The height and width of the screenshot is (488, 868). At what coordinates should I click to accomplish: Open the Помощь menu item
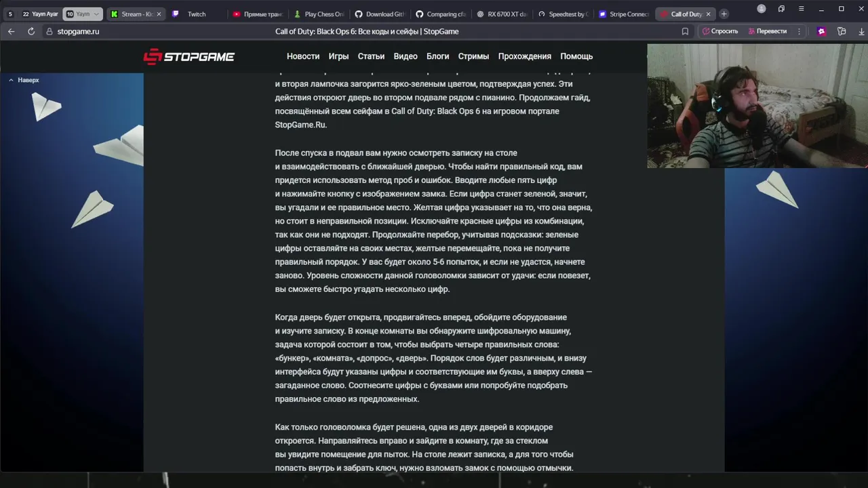click(576, 56)
